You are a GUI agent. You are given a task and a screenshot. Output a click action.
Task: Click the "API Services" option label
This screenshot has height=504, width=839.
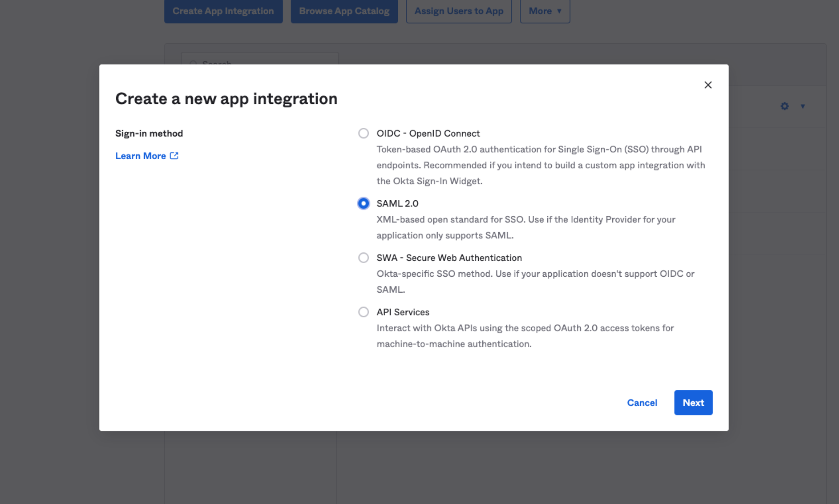[x=403, y=312]
